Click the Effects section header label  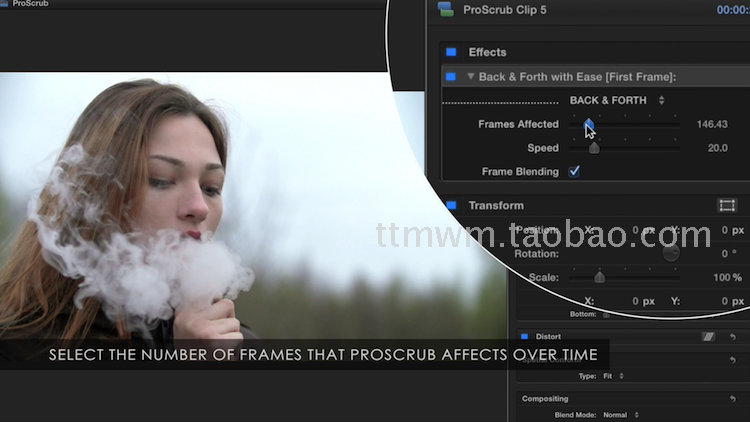487,52
